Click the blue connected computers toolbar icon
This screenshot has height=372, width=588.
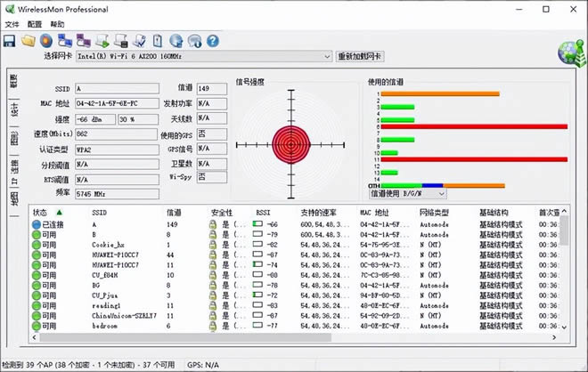pyautogui.click(x=65, y=41)
